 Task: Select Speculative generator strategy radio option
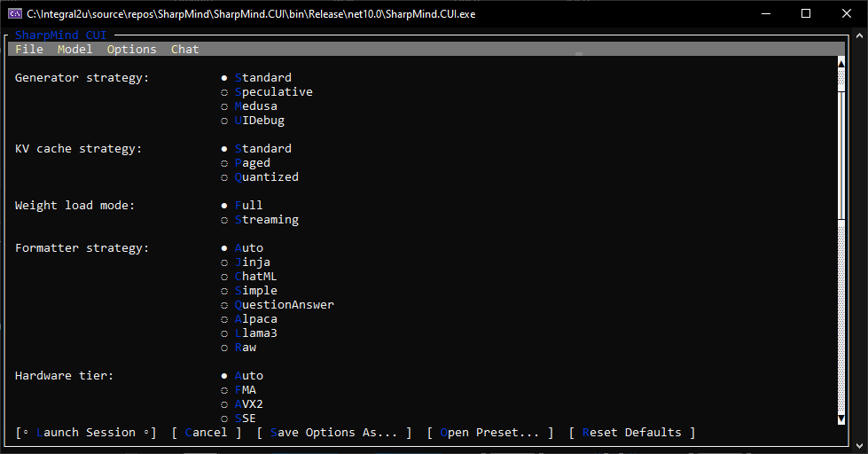[267, 92]
